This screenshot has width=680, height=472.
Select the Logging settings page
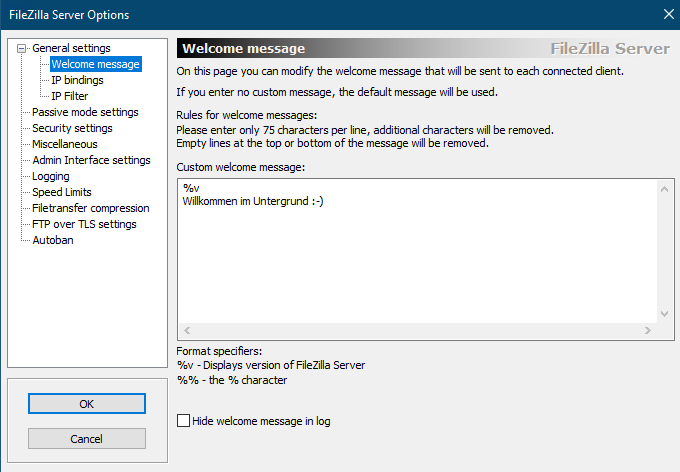click(x=51, y=176)
